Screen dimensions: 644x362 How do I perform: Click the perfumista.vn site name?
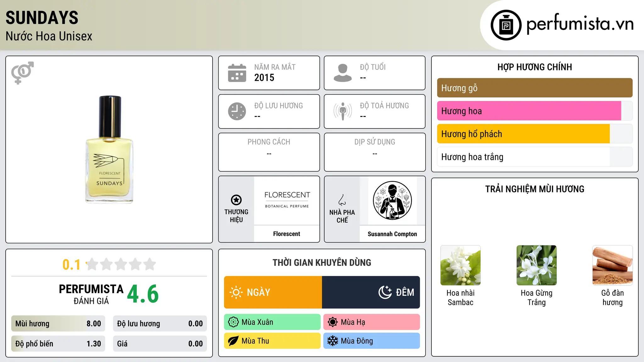580,24
